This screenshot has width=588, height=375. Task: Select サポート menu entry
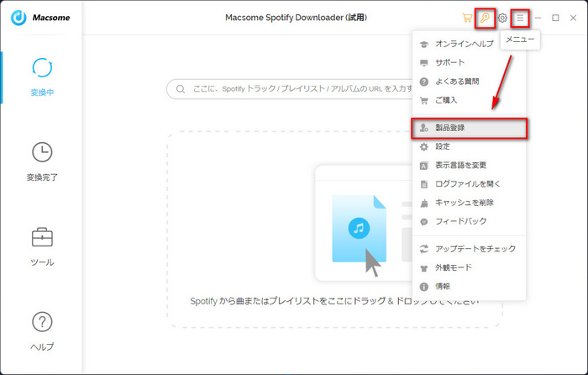pyautogui.click(x=469, y=63)
